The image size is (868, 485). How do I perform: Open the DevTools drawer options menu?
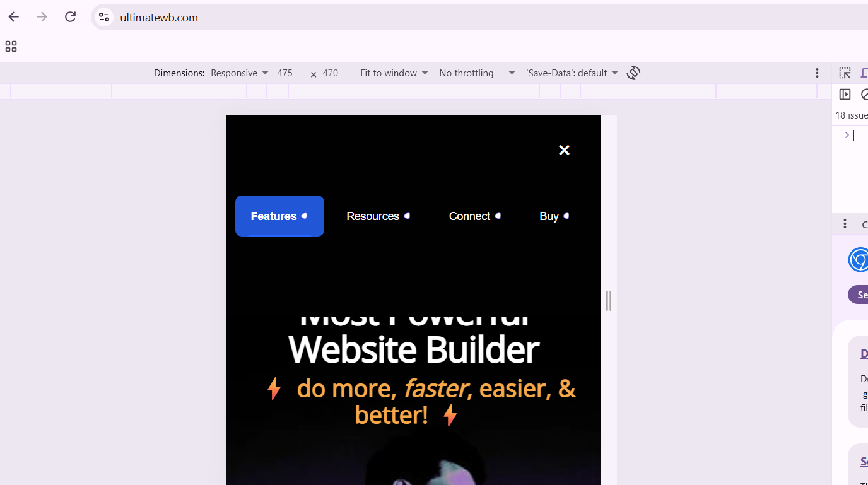pyautogui.click(x=845, y=224)
